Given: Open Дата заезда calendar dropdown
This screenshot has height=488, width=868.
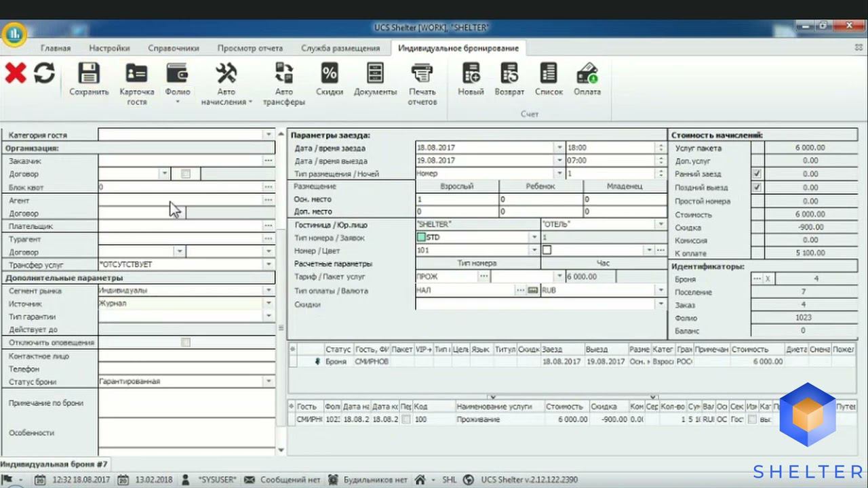Looking at the screenshot, I should click(x=559, y=147).
